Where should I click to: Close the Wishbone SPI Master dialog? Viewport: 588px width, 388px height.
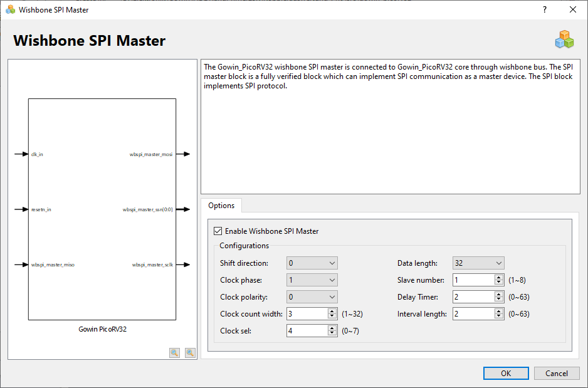[572, 10]
